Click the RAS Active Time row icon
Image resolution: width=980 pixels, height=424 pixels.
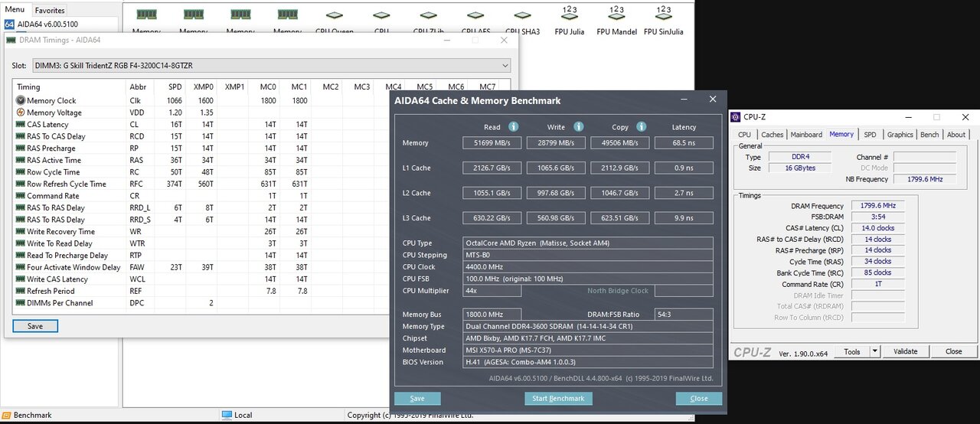20,160
